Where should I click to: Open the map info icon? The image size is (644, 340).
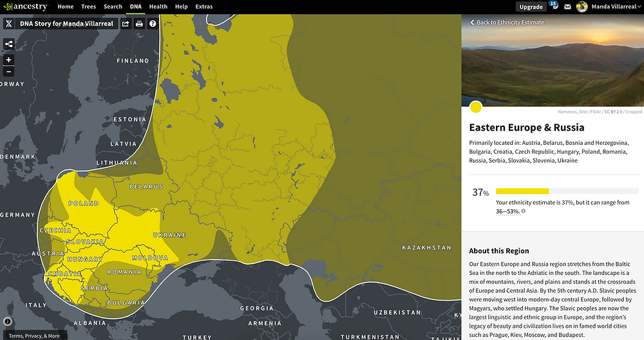click(x=8, y=321)
